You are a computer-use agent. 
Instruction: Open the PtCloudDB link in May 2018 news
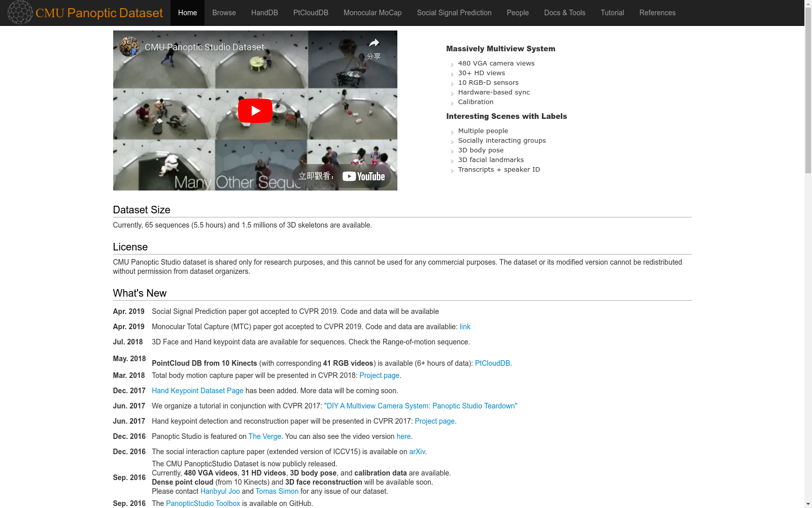pos(492,363)
